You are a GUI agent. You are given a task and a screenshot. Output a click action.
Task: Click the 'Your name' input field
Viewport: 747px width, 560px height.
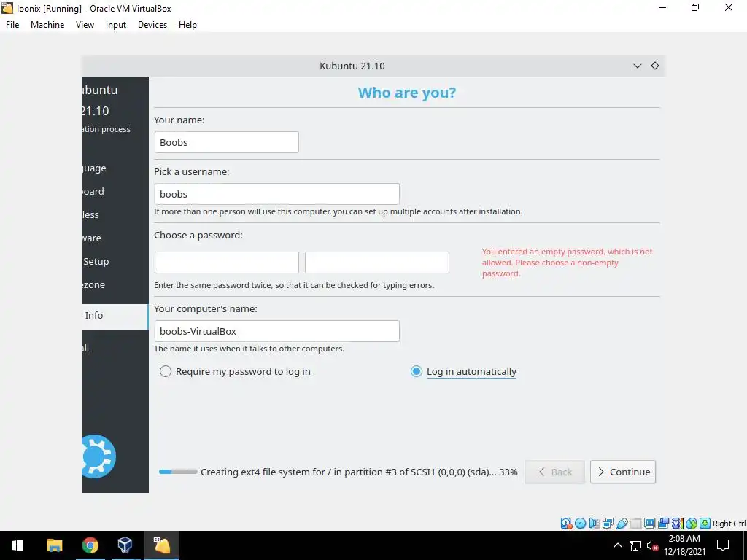(227, 142)
